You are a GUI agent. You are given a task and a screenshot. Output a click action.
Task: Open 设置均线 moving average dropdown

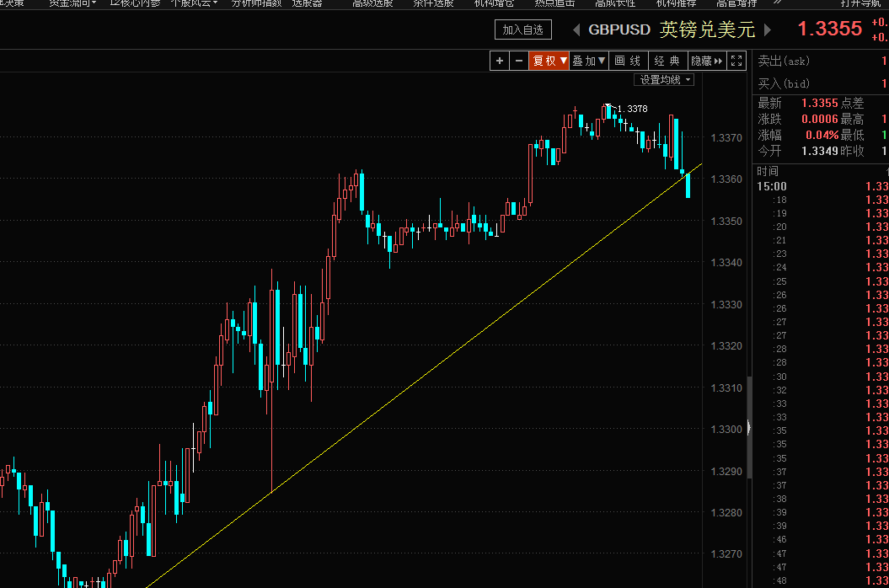point(664,80)
